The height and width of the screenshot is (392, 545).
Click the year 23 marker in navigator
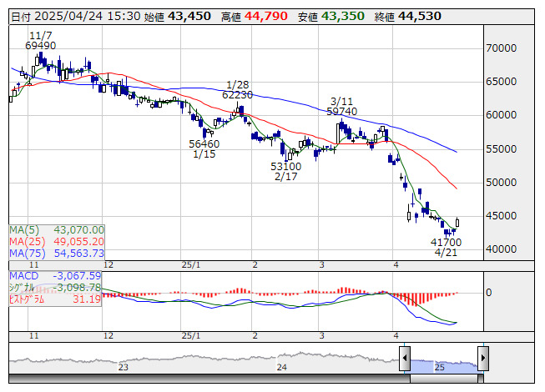point(123,367)
